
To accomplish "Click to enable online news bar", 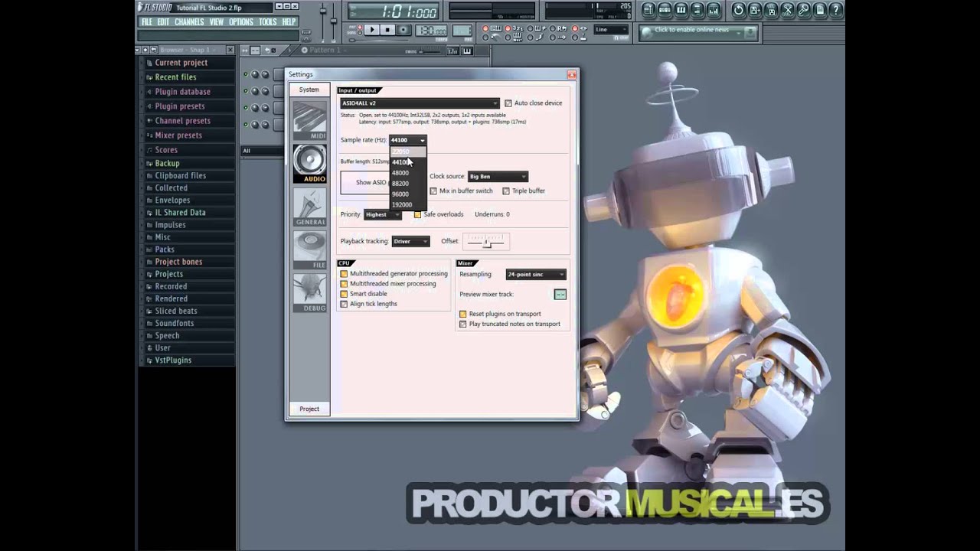I will coord(698,31).
